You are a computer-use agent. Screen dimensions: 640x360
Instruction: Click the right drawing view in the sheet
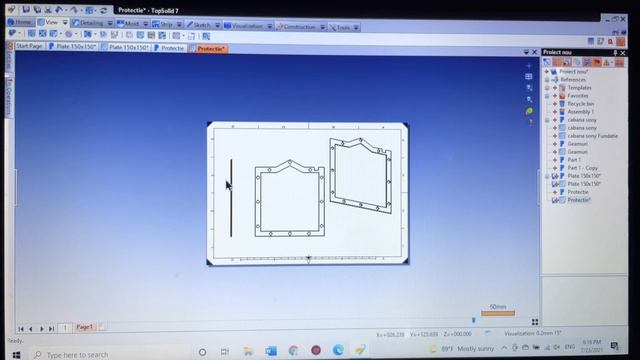click(x=360, y=175)
